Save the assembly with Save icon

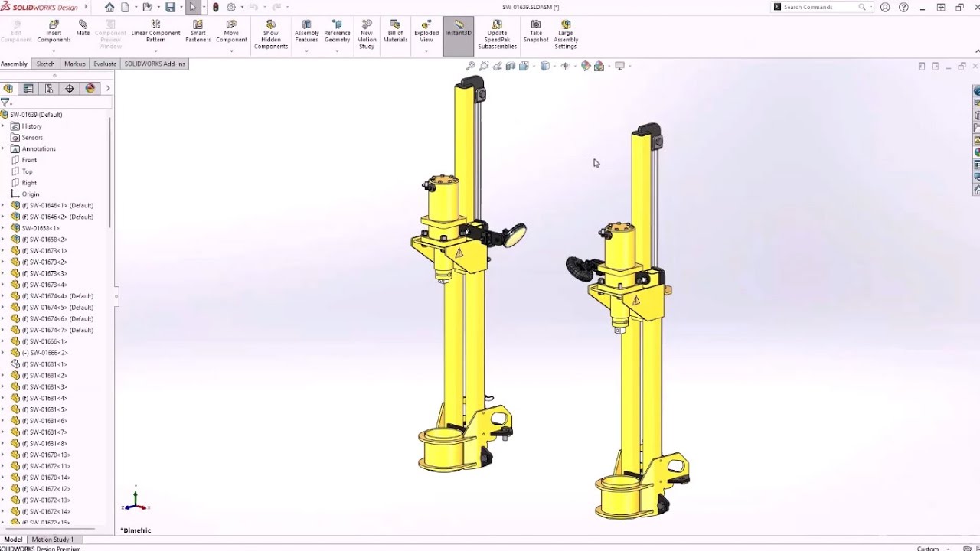coord(170,7)
